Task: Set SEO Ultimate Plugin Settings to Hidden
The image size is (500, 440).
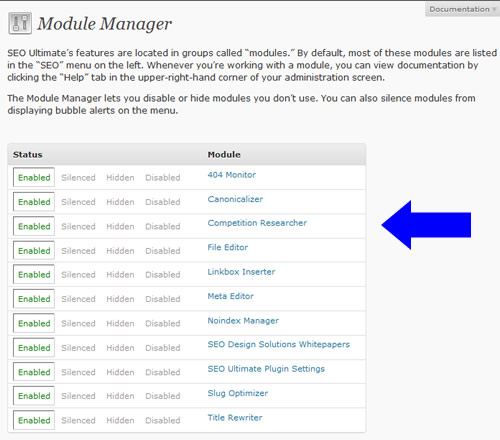Action: pyautogui.click(x=120, y=372)
